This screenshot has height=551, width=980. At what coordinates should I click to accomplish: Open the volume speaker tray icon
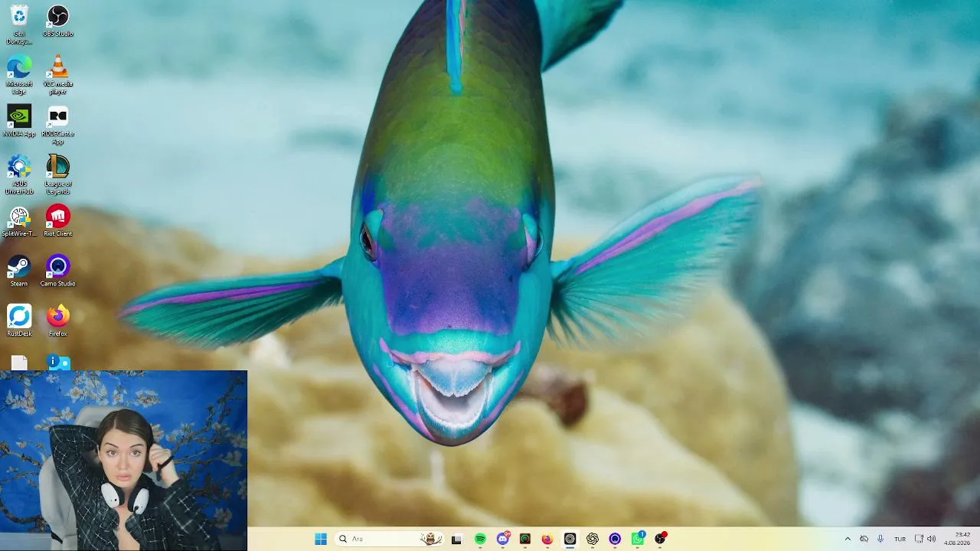click(x=931, y=539)
